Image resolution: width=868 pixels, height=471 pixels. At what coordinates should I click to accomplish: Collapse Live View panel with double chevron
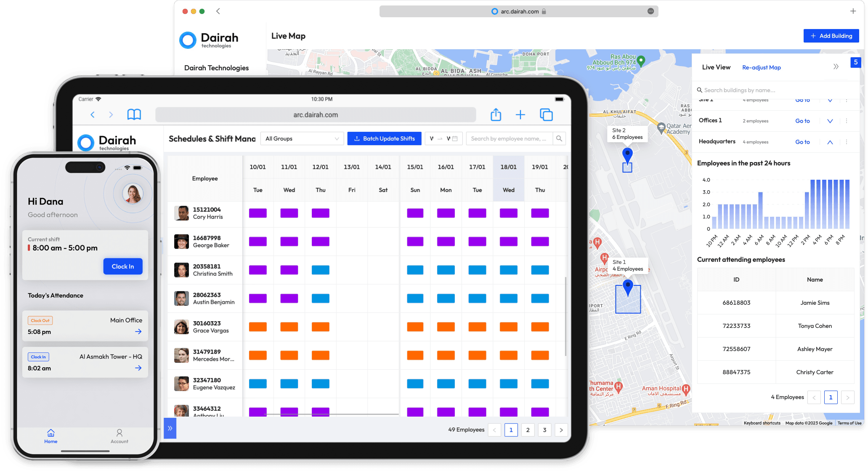tap(836, 67)
